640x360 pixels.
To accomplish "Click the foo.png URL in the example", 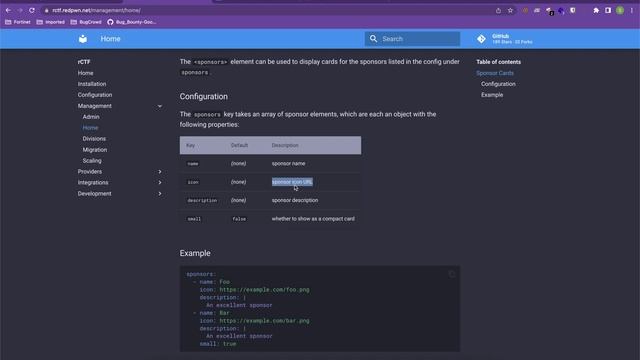I will [x=264, y=290].
